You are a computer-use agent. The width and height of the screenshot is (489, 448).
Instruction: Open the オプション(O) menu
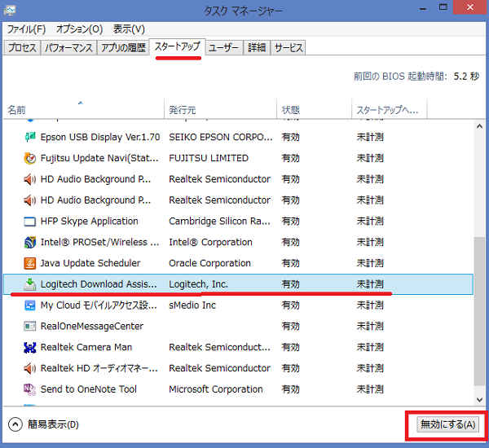pos(78,29)
